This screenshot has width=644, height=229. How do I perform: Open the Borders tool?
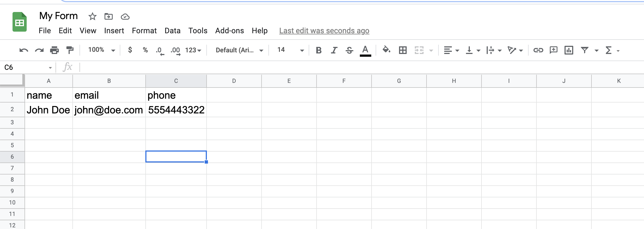(403, 50)
